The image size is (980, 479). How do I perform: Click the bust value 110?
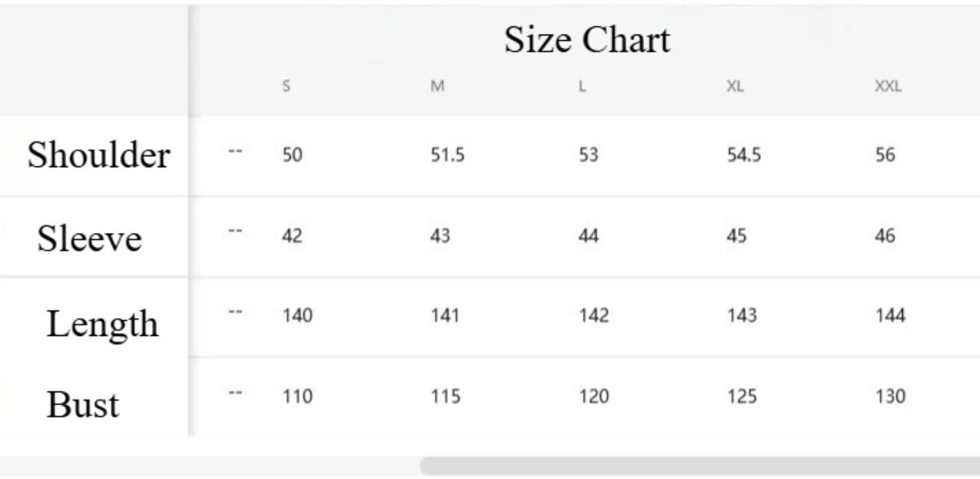298,396
